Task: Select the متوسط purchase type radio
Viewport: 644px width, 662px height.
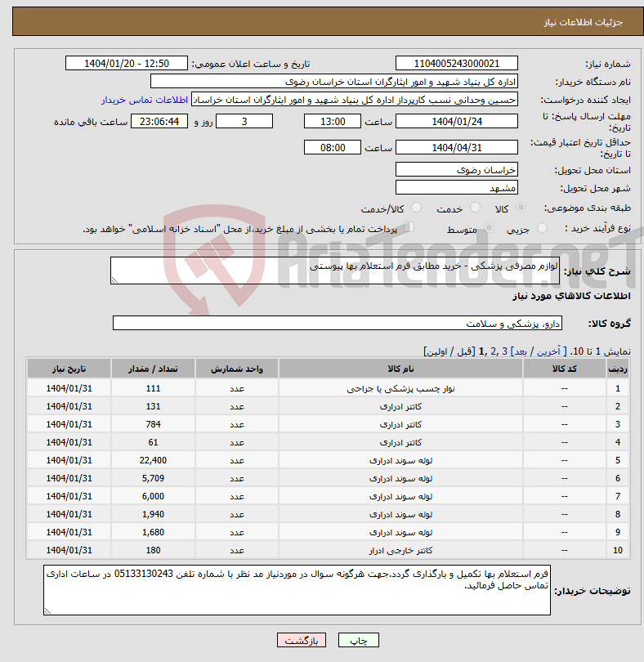Action: tap(489, 228)
